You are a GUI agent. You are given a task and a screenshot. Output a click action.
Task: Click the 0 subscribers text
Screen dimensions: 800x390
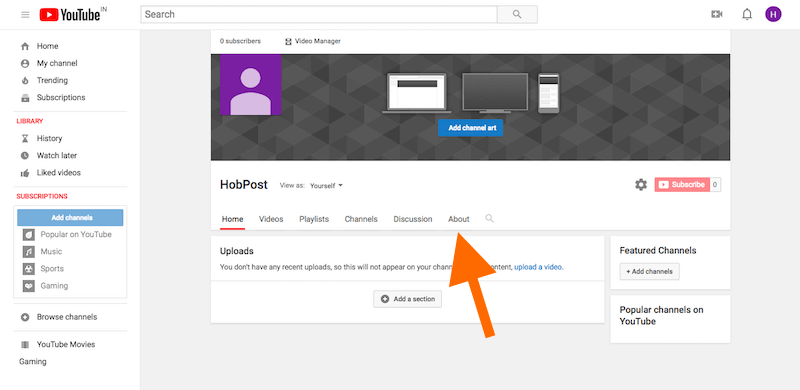pyautogui.click(x=240, y=41)
